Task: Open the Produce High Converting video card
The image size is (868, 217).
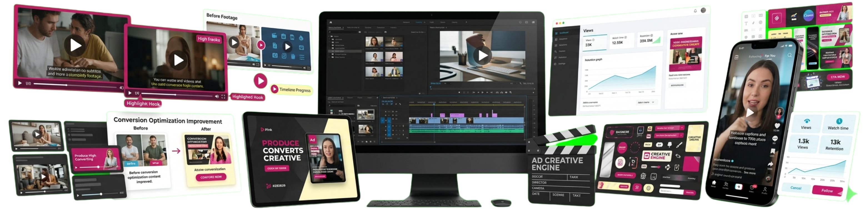Action: [x=96, y=159]
